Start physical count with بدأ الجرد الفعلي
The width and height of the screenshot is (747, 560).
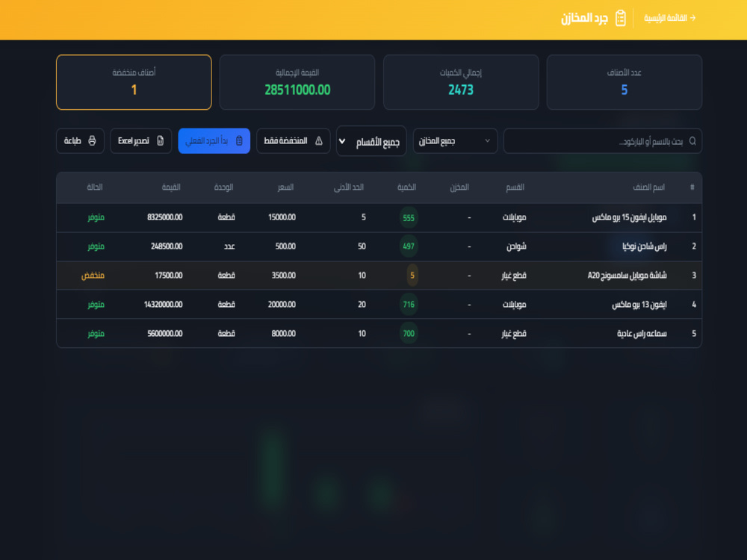214,141
